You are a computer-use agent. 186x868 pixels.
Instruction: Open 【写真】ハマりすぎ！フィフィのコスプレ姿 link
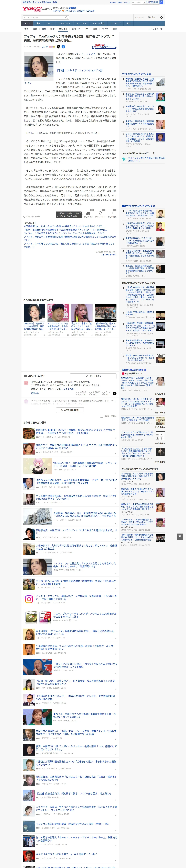(x=79, y=70)
